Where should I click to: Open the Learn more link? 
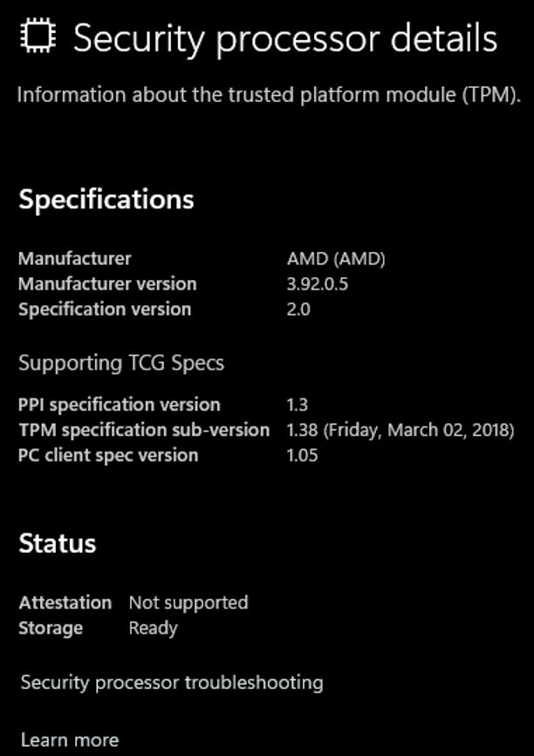coord(69,740)
